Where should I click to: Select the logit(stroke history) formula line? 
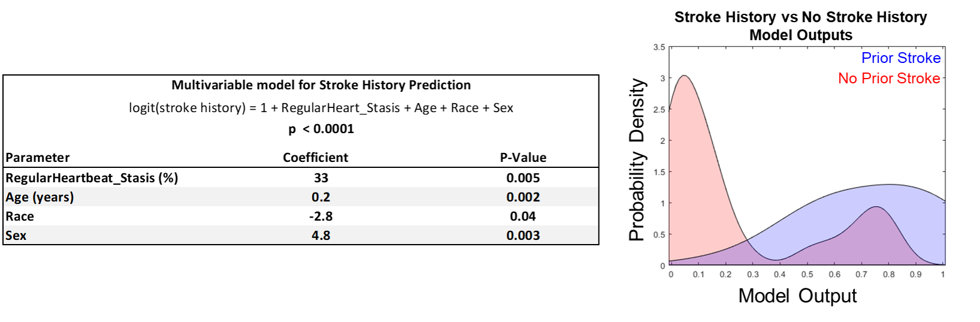click(321, 108)
